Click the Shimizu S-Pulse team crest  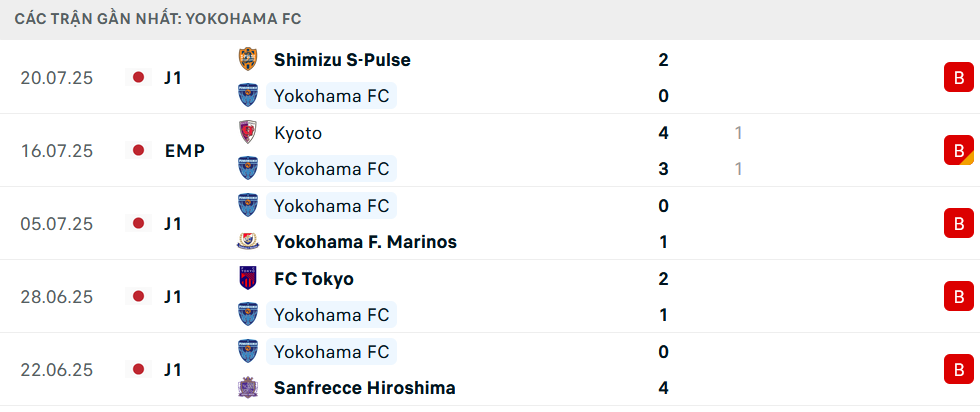[x=248, y=59]
